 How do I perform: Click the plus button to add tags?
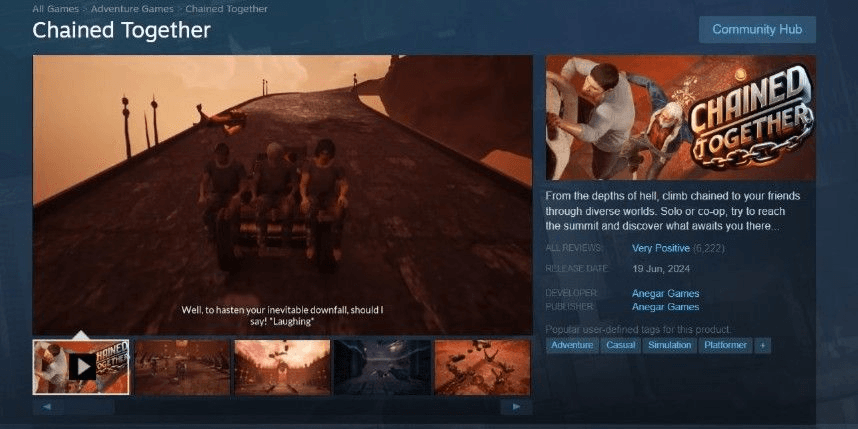[x=763, y=345]
